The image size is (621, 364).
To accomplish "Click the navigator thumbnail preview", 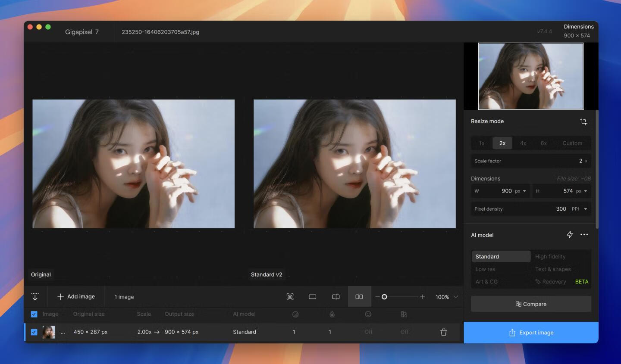I will pyautogui.click(x=531, y=76).
